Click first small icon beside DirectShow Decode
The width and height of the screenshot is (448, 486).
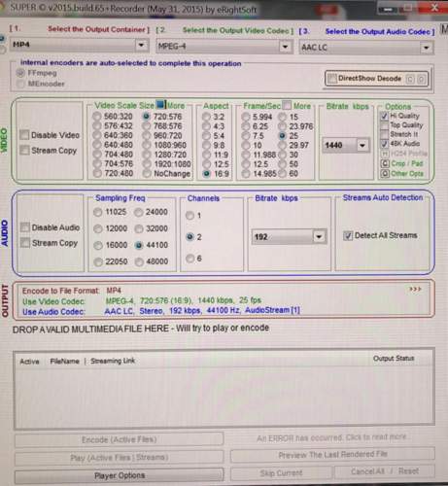410,79
